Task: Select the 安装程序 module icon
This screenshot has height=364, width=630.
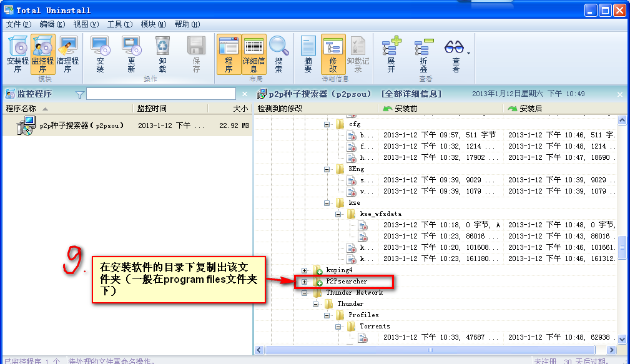Action: 17,54
